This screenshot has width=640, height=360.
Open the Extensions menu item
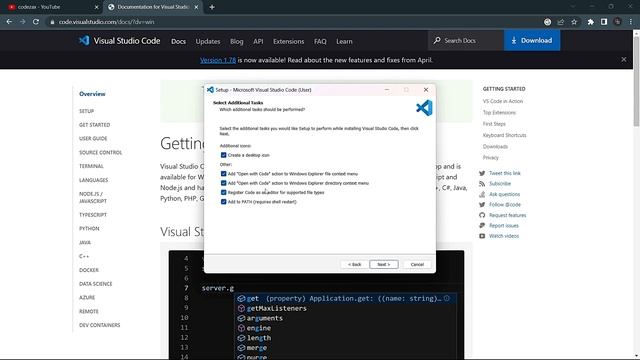289,41
